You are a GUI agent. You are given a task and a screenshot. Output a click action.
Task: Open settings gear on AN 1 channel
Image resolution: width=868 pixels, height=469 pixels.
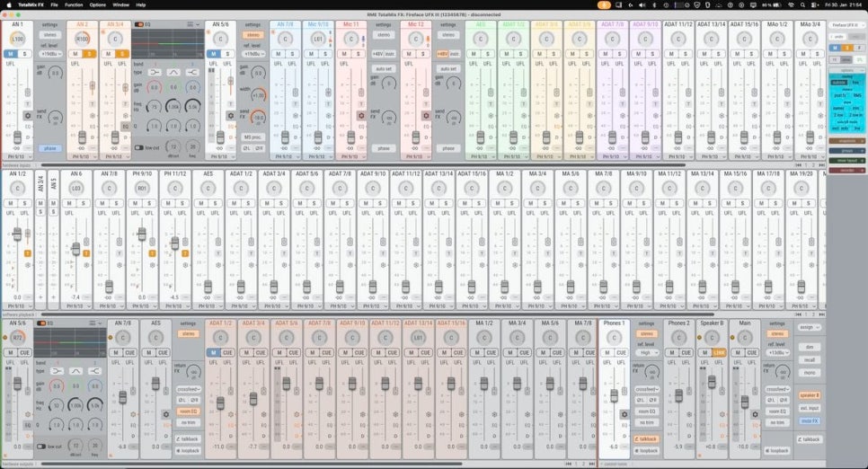coord(27,115)
